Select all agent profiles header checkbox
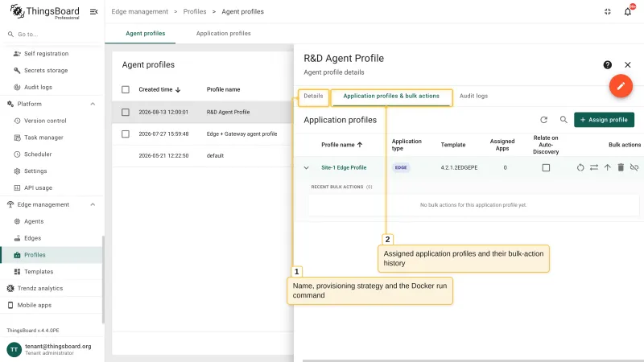 tap(126, 89)
